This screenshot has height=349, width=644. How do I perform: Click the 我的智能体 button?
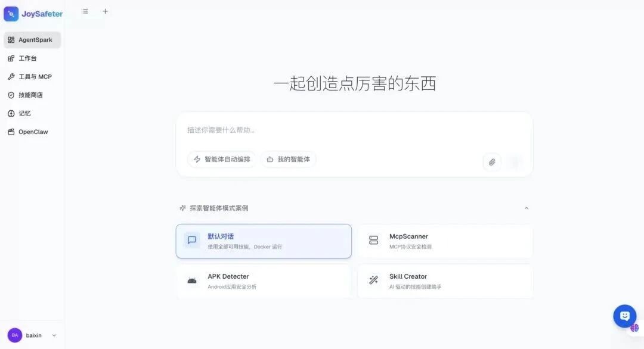pos(289,159)
